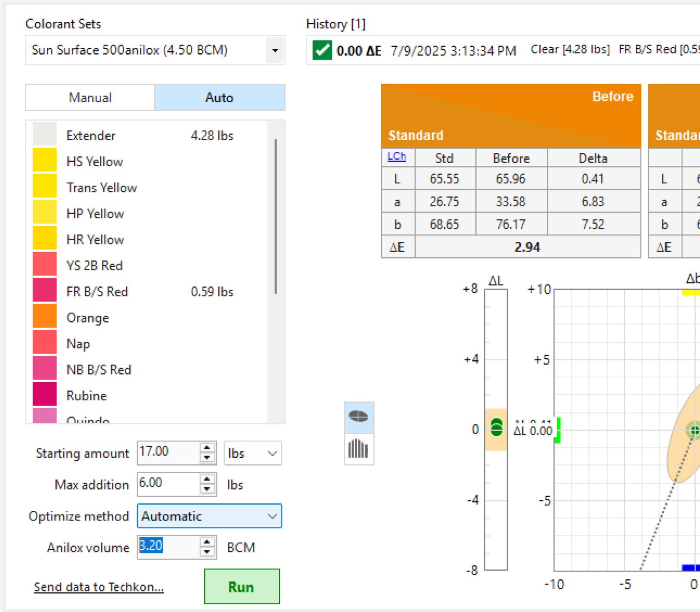
Task: Run the auto correction
Action: 242,587
